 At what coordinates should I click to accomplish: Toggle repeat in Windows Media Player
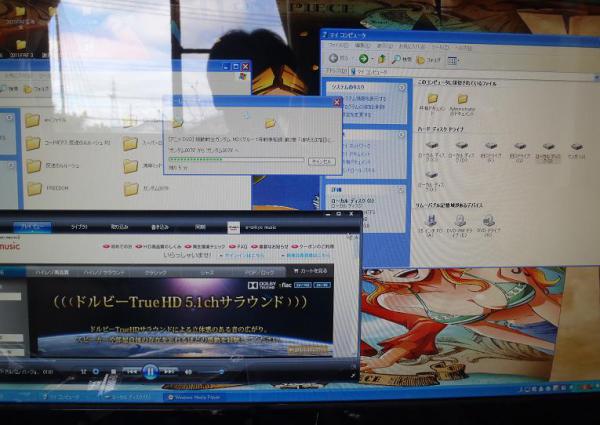point(96,371)
